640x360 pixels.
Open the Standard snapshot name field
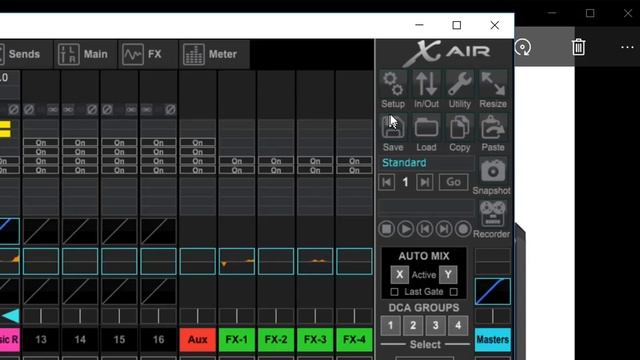[427, 163]
